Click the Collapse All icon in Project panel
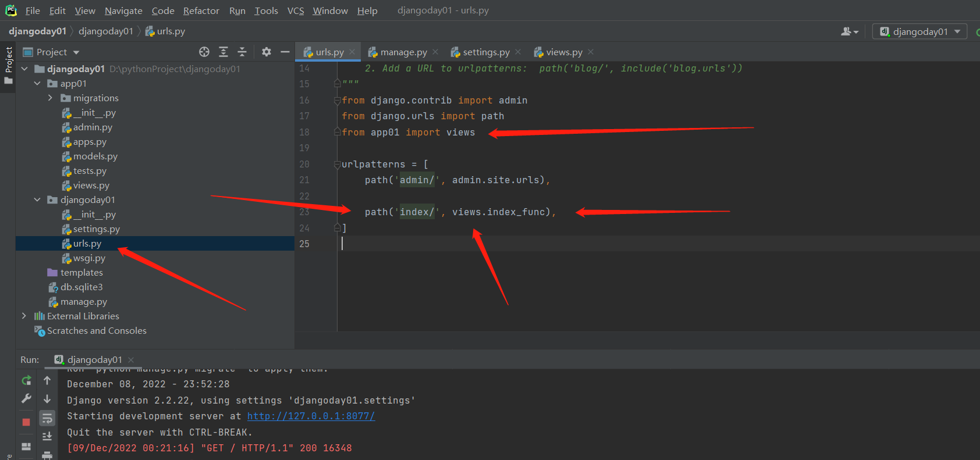This screenshot has width=980, height=460. pyautogui.click(x=242, y=52)
